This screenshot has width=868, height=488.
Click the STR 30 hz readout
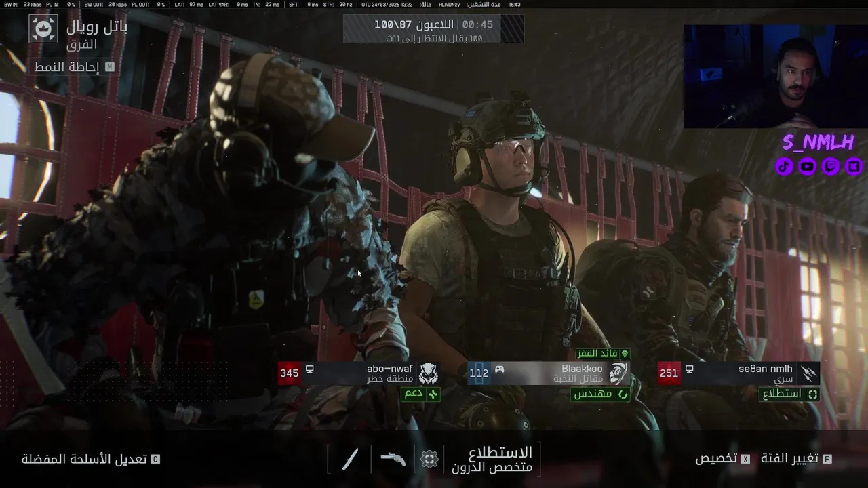tap(338, 4)
